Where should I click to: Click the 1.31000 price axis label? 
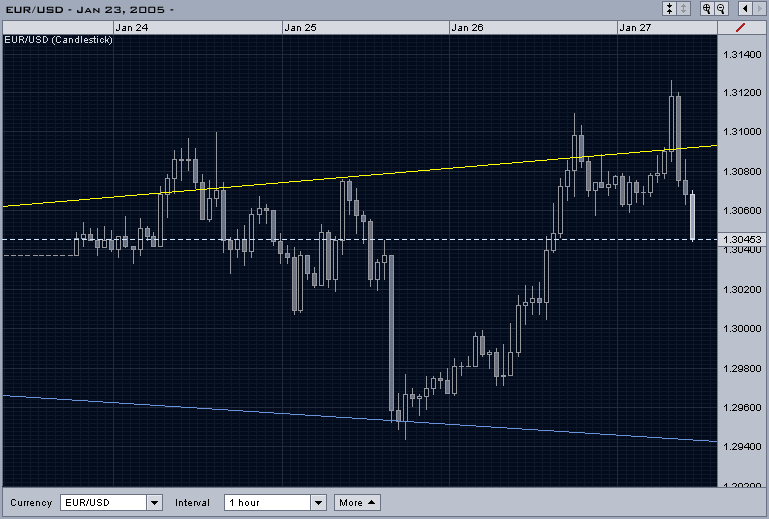[x=742, y=132]
